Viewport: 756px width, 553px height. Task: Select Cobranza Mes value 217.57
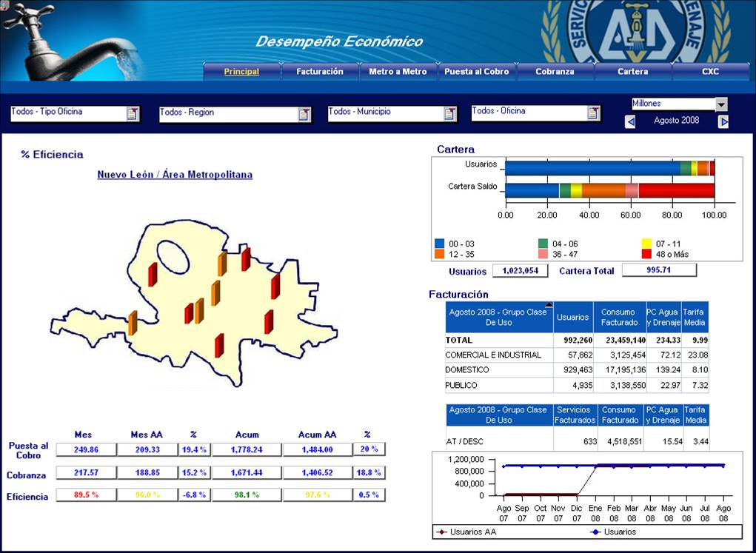pos(87,472)
